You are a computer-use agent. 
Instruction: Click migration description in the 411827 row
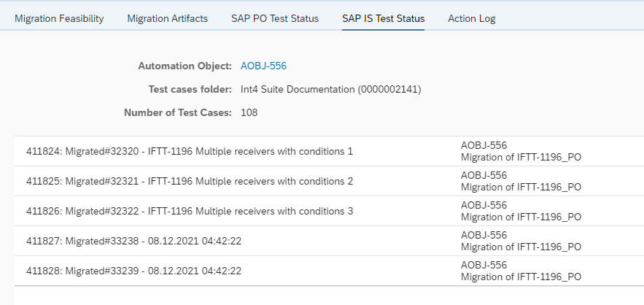(x=521, y=247)
